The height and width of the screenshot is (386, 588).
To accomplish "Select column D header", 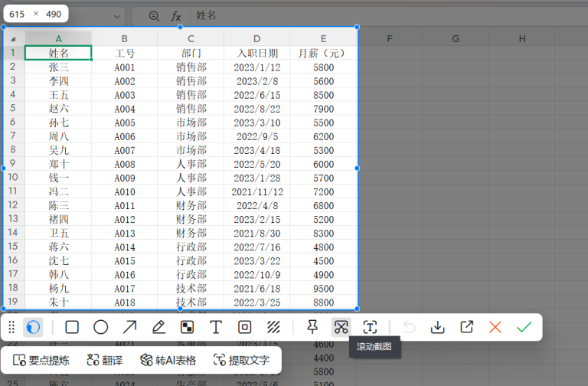I will coord(257,38).
